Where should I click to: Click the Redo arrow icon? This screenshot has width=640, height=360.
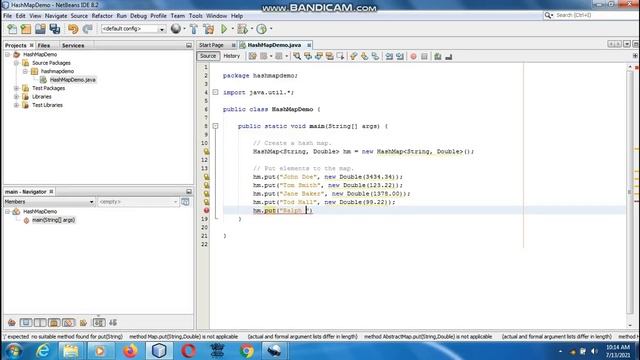pos(87,29)
